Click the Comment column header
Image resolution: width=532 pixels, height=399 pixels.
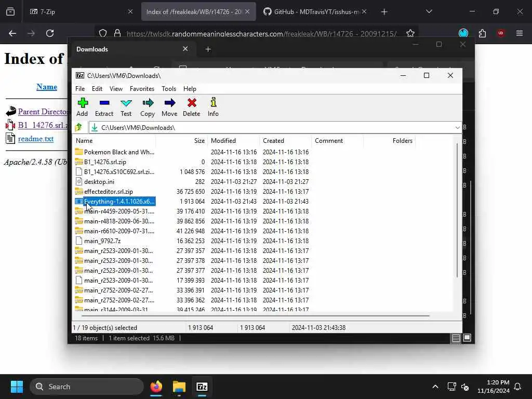[337, 141]
